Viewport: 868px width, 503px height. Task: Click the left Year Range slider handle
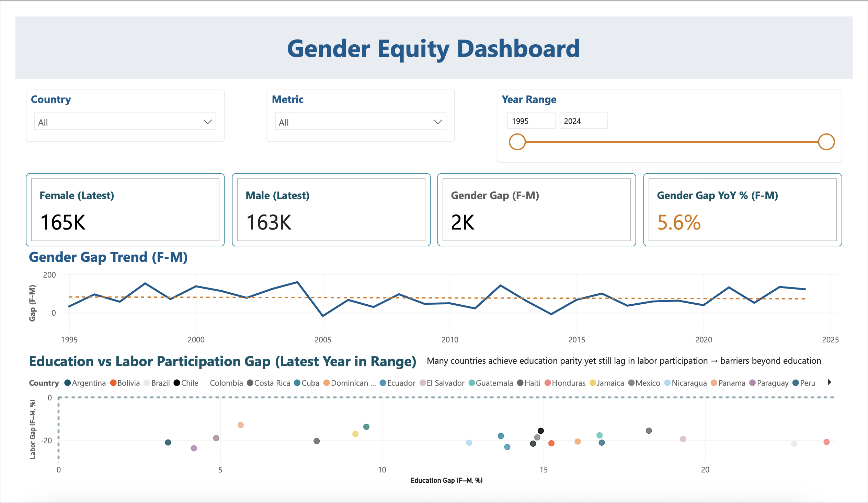(517, 141)
